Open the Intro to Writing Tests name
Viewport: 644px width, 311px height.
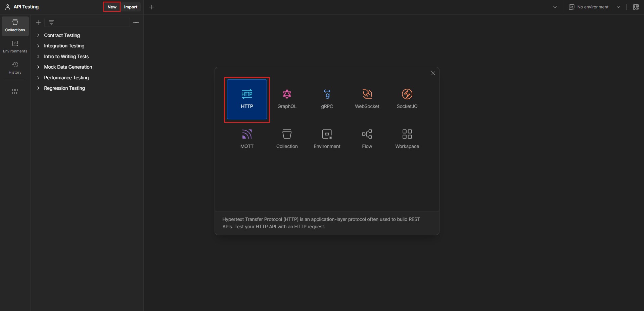click(x=66, y=56)
